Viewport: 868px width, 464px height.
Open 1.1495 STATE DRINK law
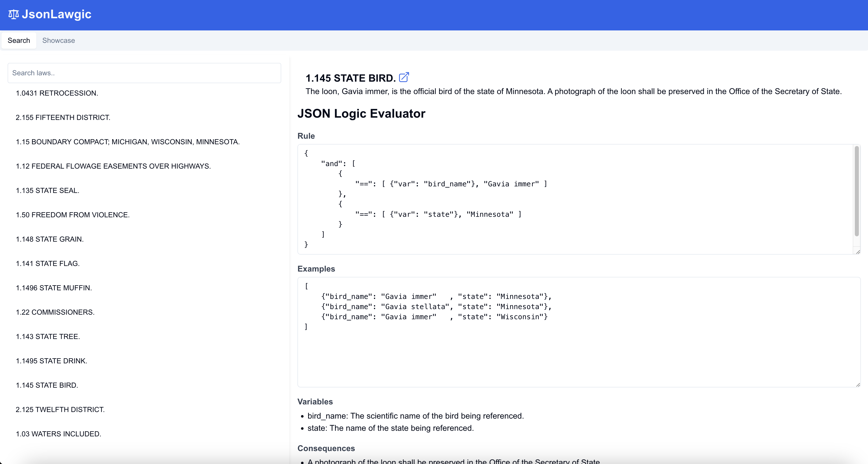52,361
